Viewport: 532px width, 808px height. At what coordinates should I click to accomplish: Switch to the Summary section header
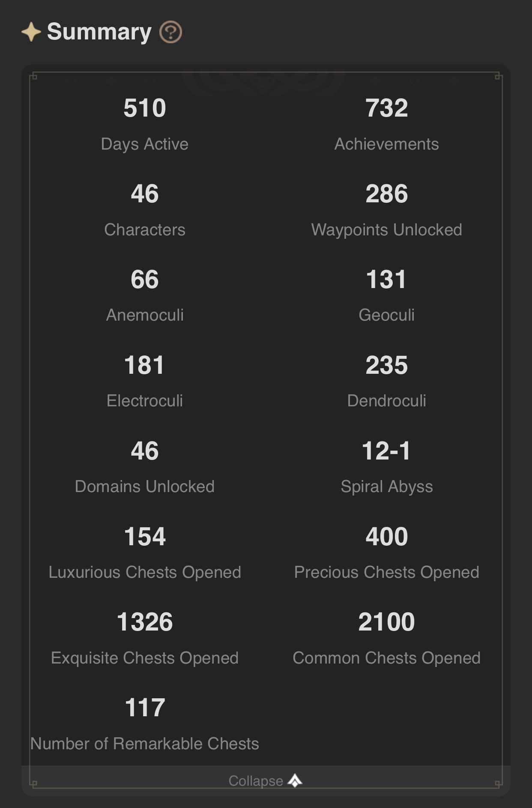pyautogui.click(x=99, y=31)
